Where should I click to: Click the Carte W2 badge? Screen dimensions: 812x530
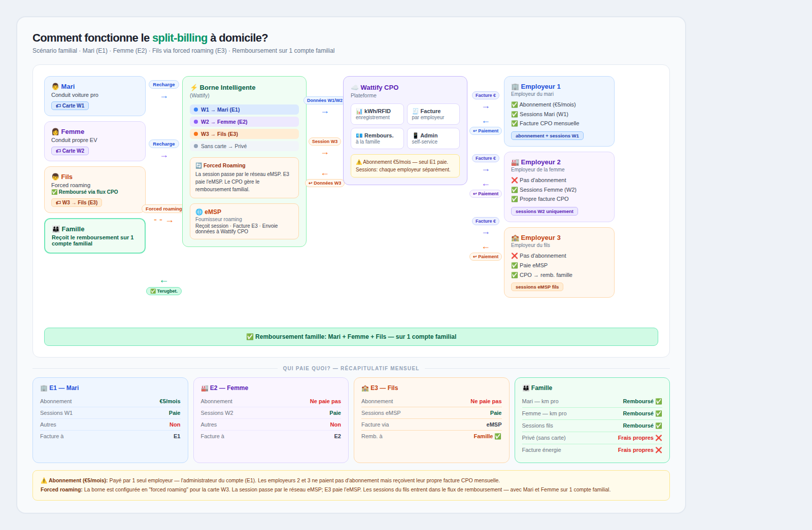tap(70, 151)
